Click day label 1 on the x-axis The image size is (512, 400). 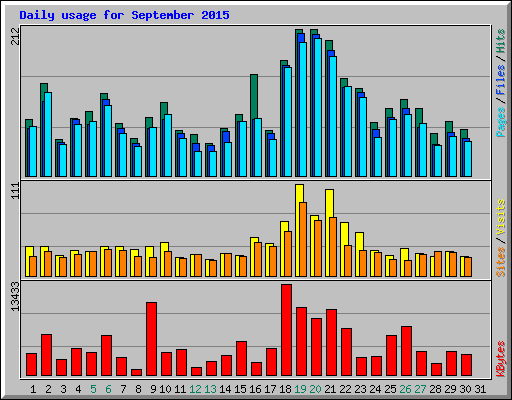[x=33, y=389]
